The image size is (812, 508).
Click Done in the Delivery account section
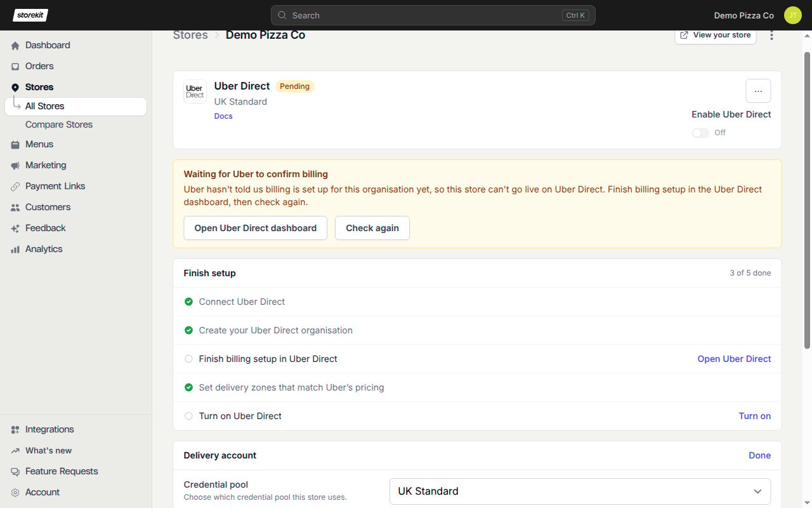[x=759, y=455]
